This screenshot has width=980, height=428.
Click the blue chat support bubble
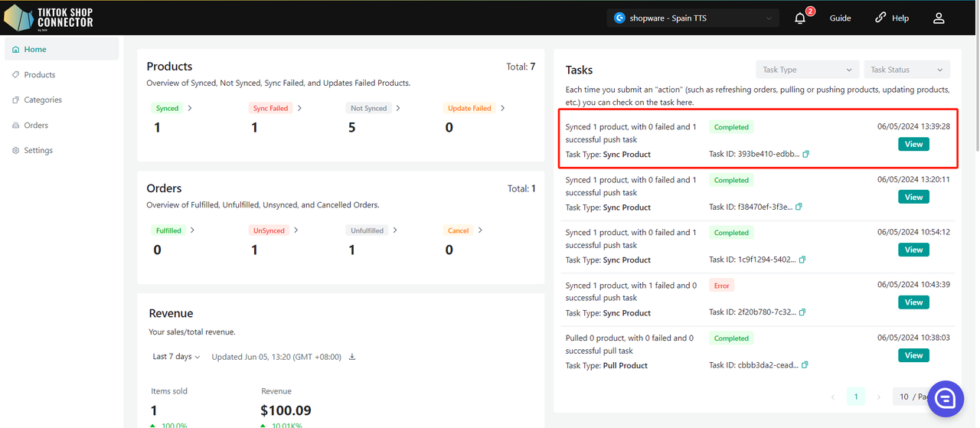[x=945, y=398]
